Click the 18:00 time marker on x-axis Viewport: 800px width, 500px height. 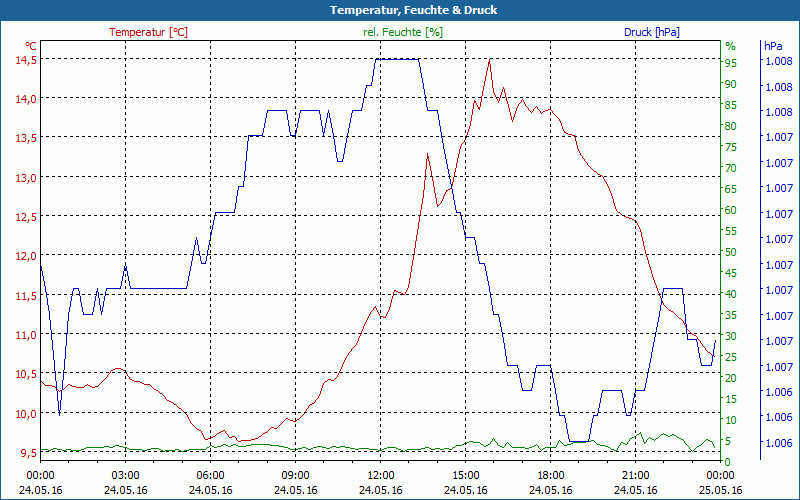coord(550,475)
